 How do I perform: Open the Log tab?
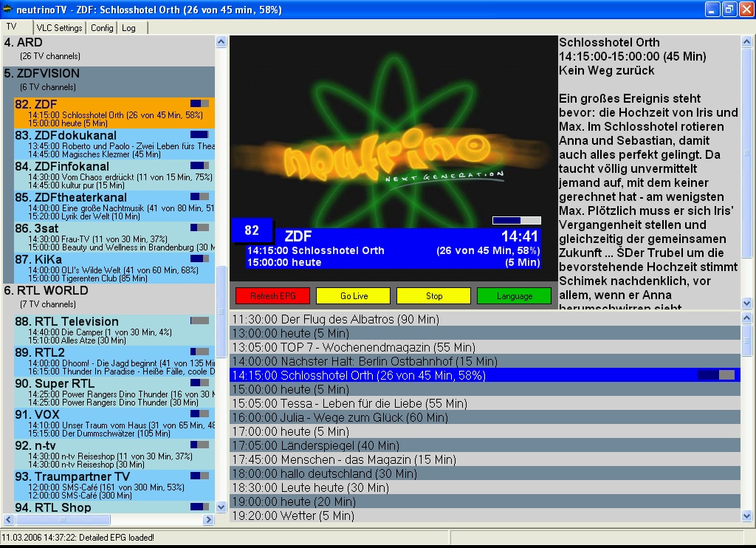pos(128,28)
